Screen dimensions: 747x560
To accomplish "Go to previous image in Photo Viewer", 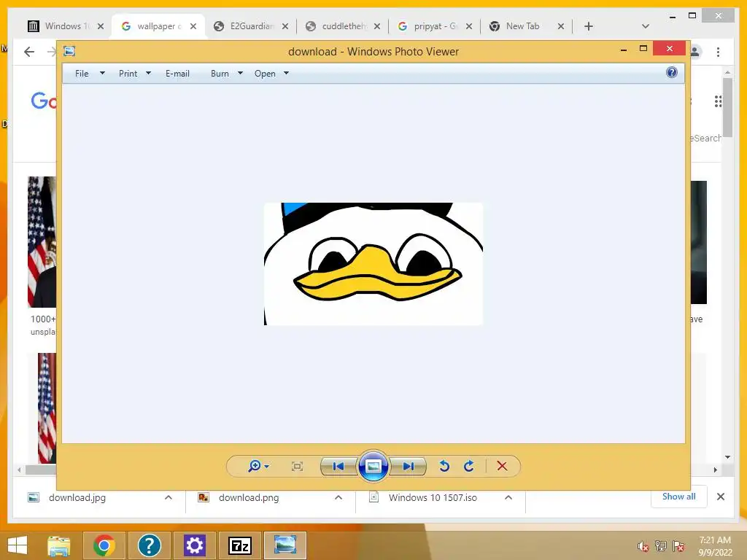I will [338, 466].
